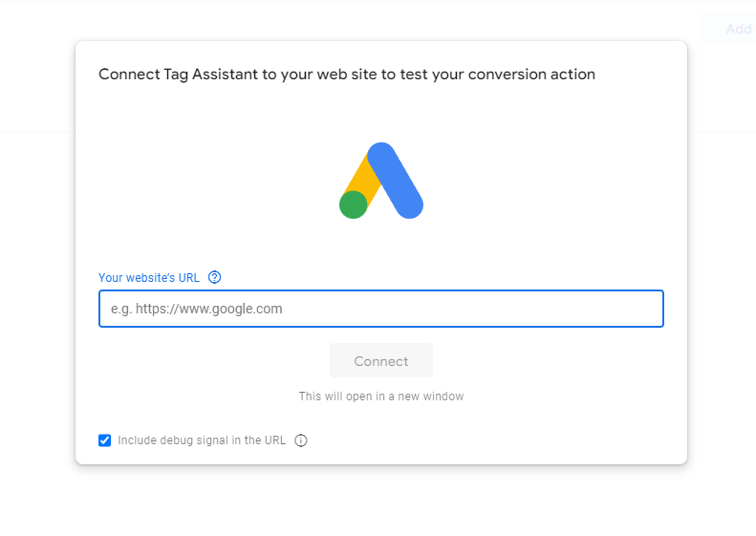Screen dimensions: 756x536
Task: Uncheck the "Include debug signal in the URL" checkbox
Action: click(105, 440)
